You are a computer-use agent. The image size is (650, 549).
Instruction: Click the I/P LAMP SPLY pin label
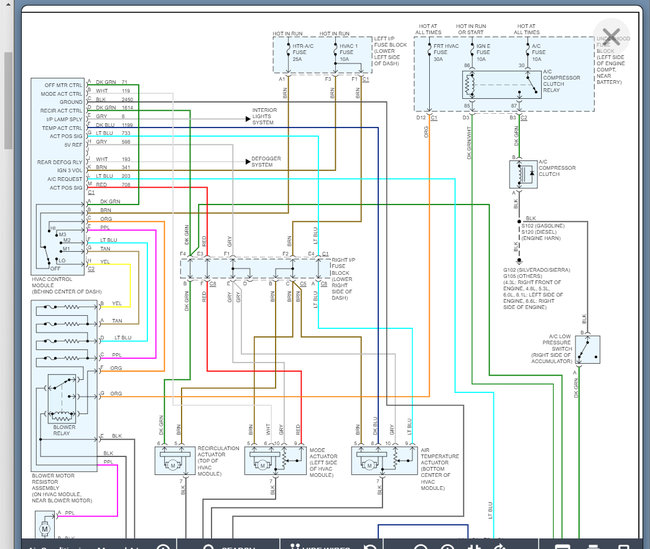pyautogui.click(x=64, y=119)
